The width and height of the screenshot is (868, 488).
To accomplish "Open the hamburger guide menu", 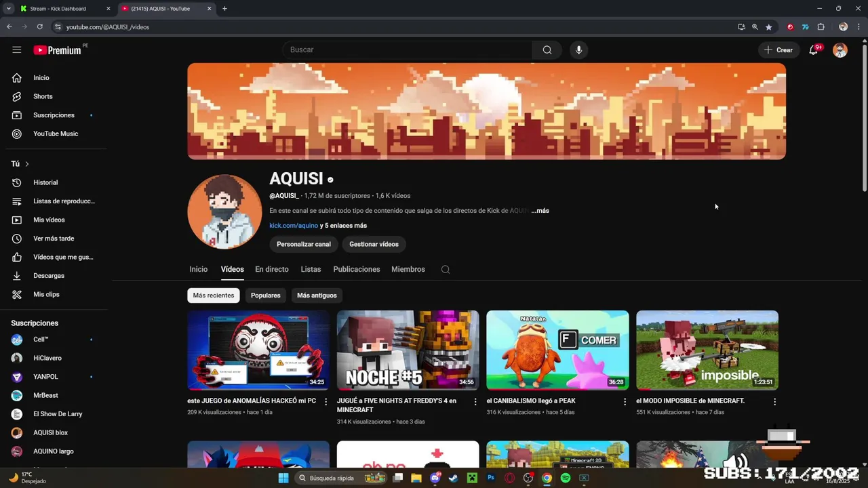I will pos(17,49).
